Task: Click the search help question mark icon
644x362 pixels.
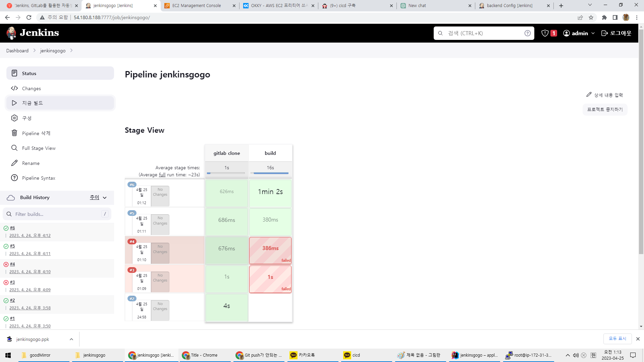Action: 527,33
